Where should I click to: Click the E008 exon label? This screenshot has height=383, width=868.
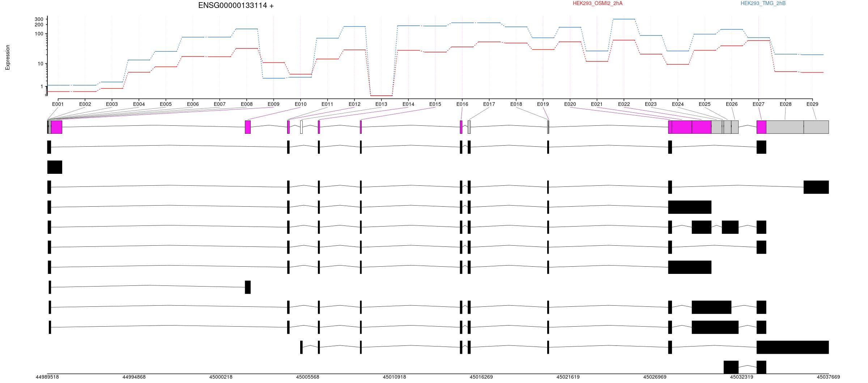(x=247, y=104)
